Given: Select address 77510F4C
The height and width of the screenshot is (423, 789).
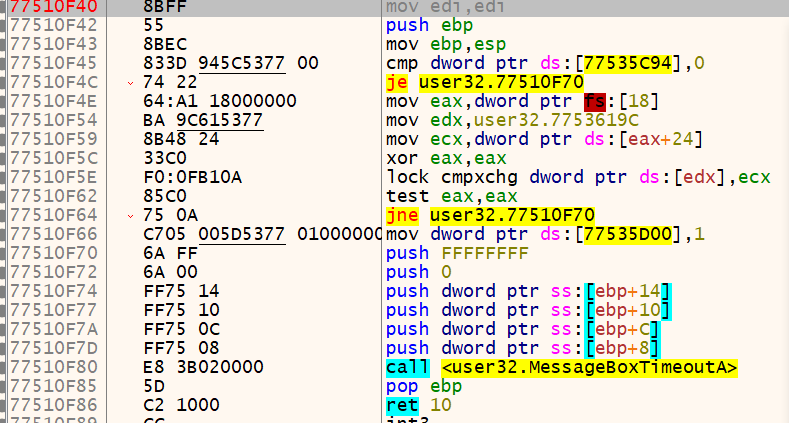Looking at the screenshot, I should (x=54, y=82).
